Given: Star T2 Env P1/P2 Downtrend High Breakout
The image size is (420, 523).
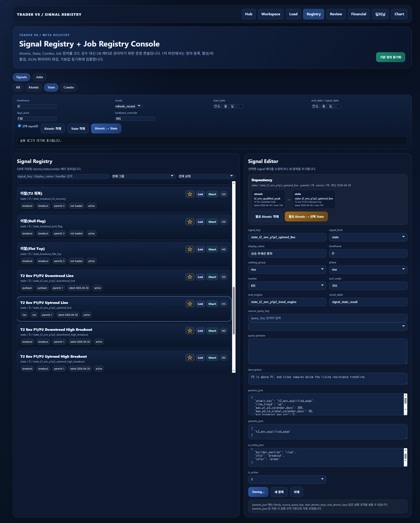Looking at the screenshot, I should [x=190, y=331].
